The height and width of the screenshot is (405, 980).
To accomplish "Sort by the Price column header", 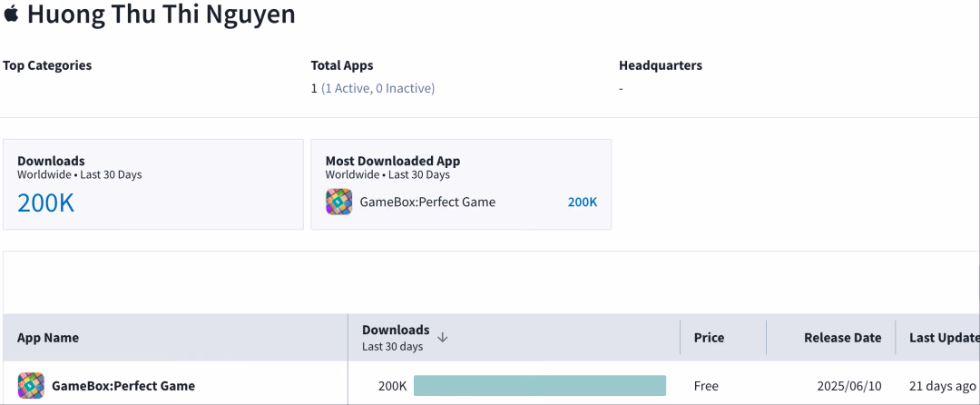I will click(709, 338).
